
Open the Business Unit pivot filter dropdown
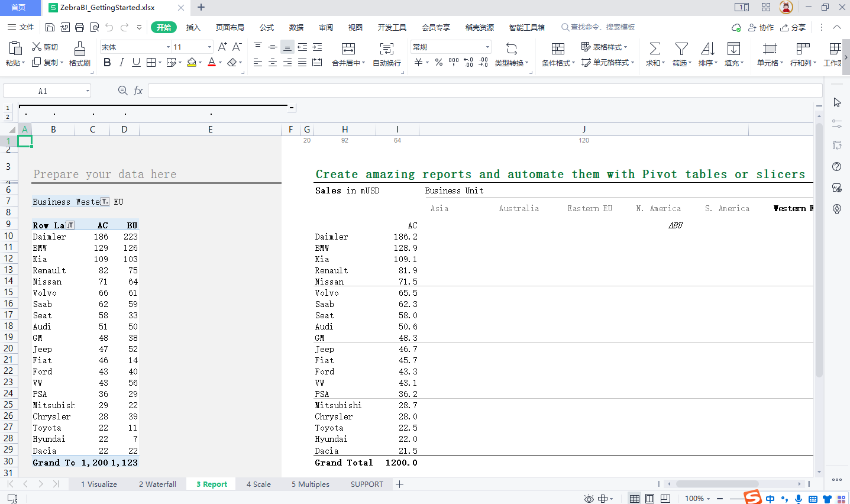[105, 202]
